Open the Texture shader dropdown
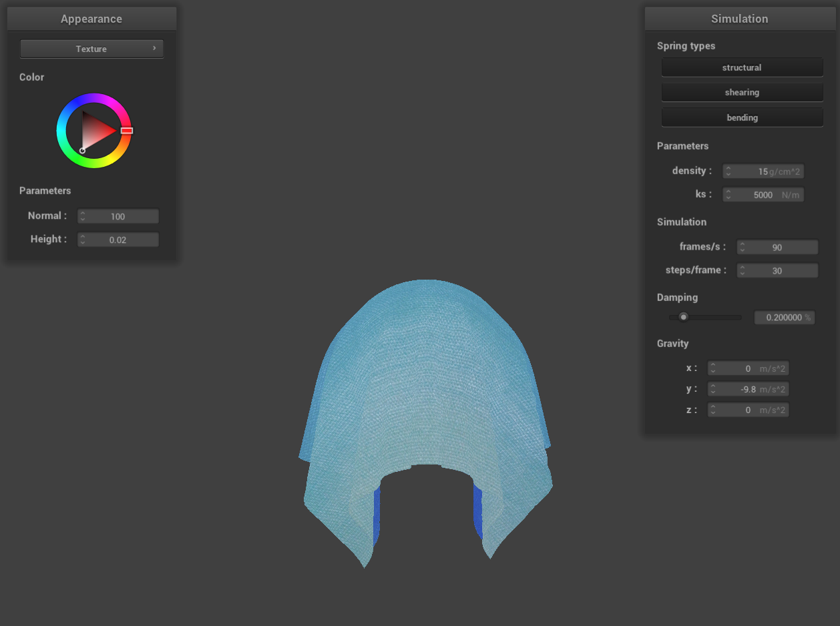840x626 pixels. (91, 49)
